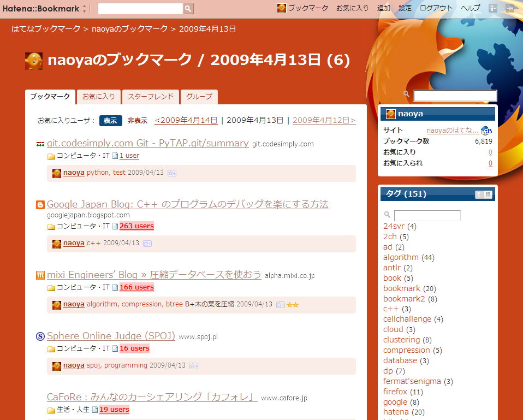Click the header search magnifier button

[x=188, y=9]
